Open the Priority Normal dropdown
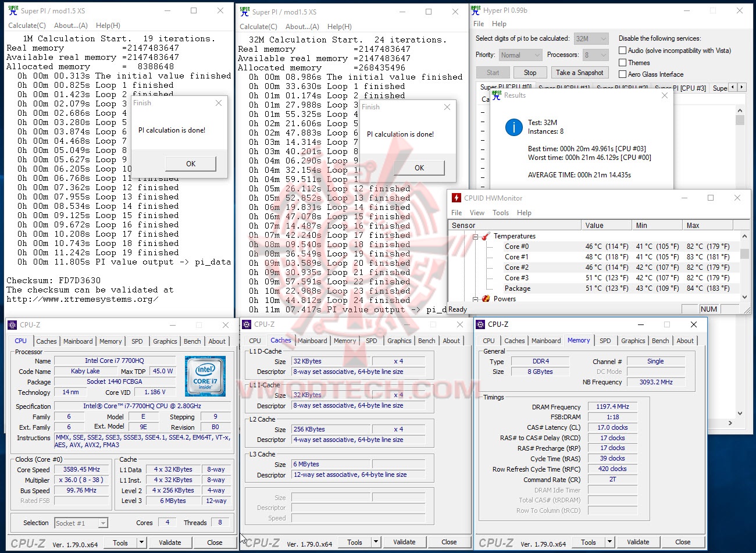The image size is (756, 553). [x=520, y=55]
